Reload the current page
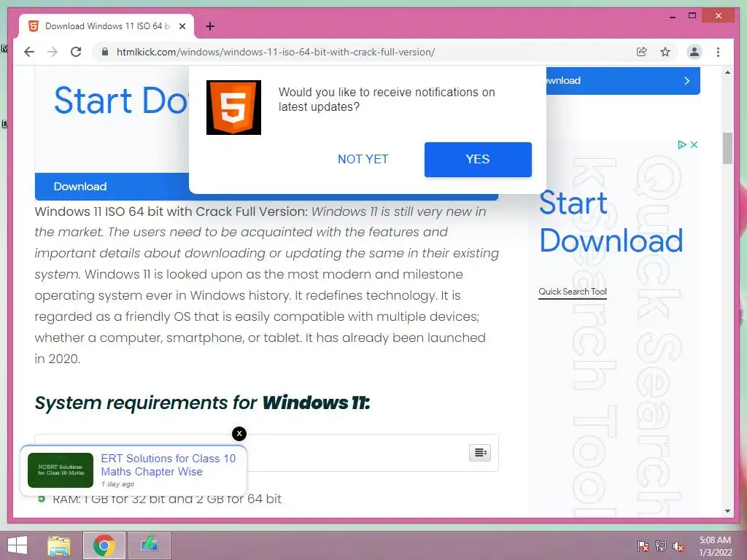 [76, 52]
